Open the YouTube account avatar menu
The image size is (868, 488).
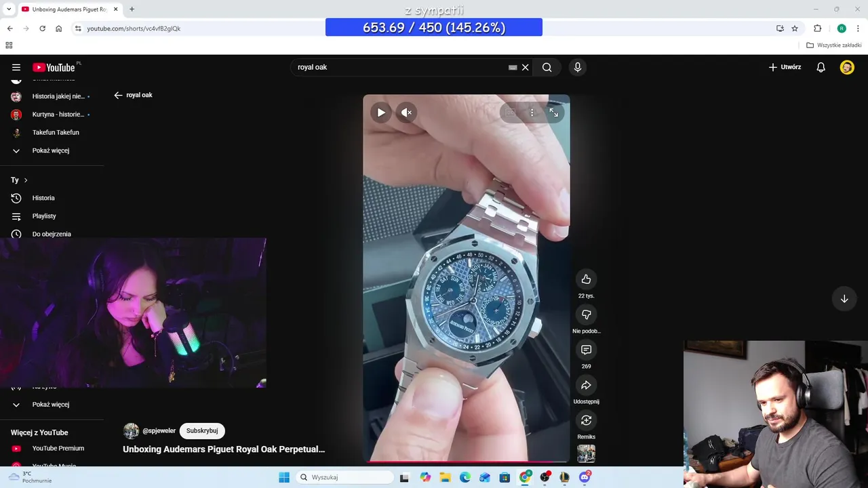(847, 67)
